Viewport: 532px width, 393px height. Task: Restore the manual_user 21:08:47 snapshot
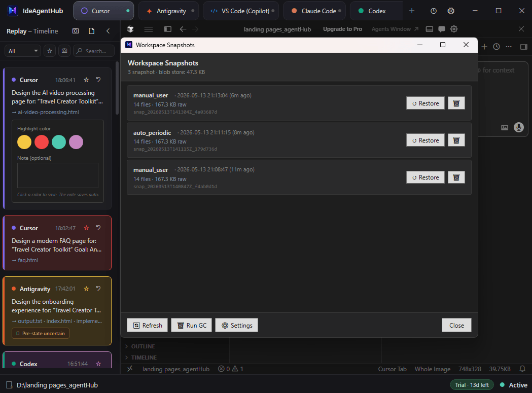[425, 177]
